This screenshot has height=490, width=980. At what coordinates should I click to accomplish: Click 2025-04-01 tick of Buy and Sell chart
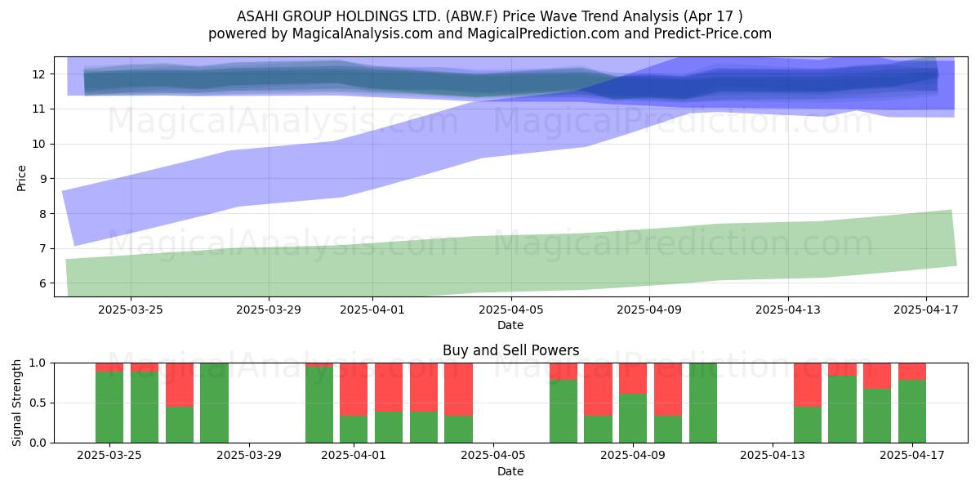[354, 457]
